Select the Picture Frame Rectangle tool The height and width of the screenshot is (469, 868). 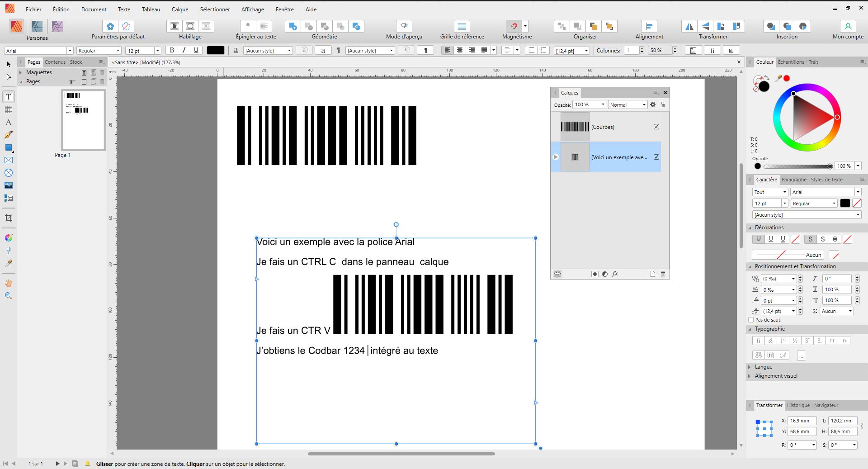[x=9, y=160]
